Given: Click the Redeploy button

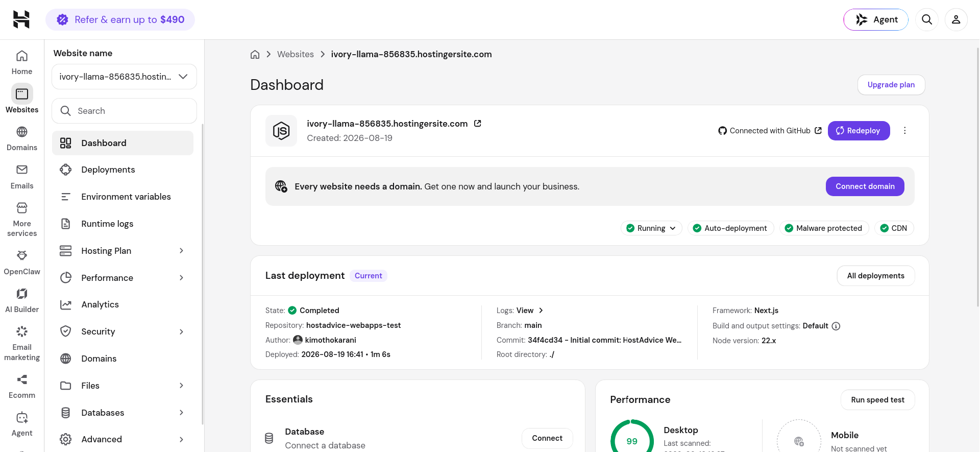Looking at the screenshot, I should [x=859, y=131].
